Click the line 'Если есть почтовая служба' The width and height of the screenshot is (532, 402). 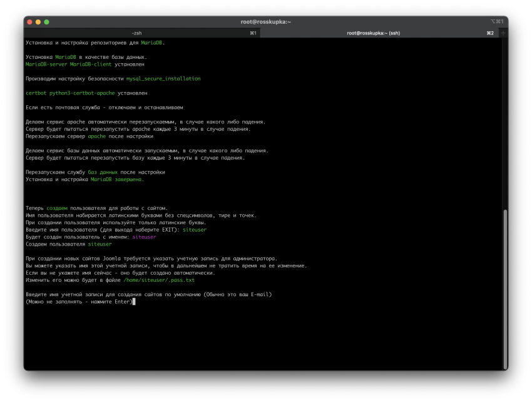point(104,107)
